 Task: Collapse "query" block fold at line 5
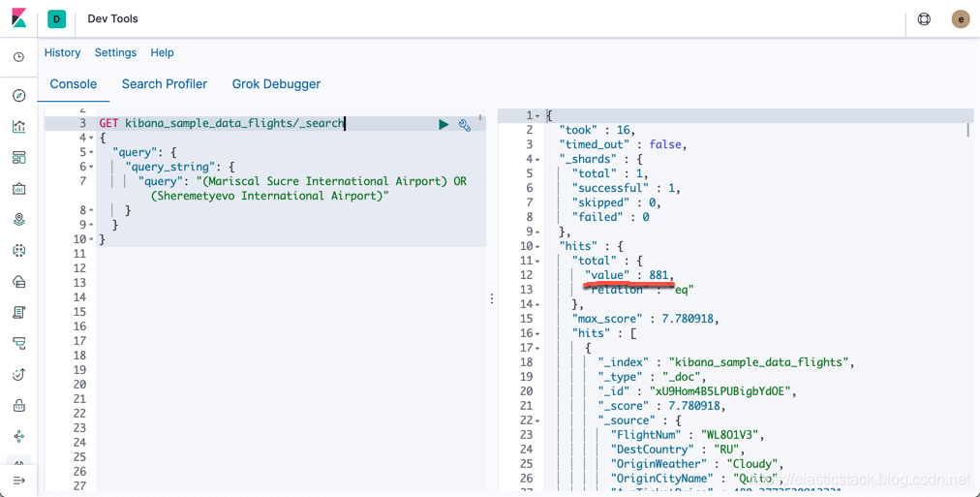pyautogui.click(x=91, y=152)
